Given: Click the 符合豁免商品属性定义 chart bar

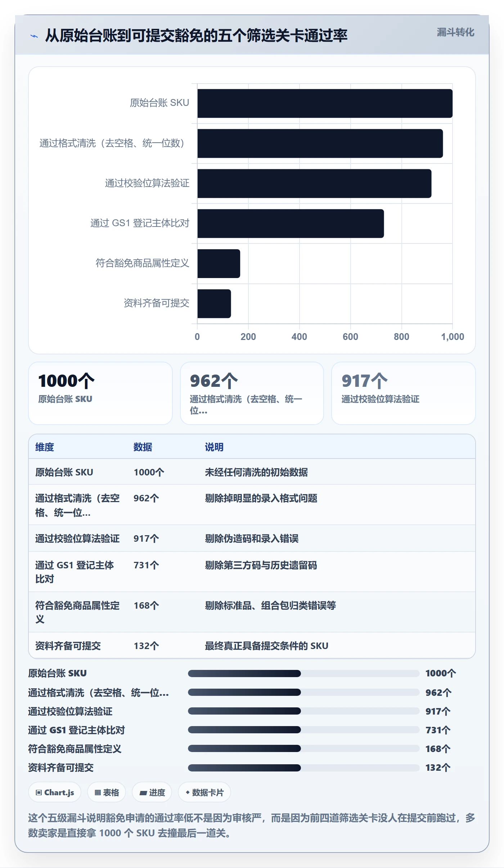Looking at the screenshot, I should click(219, 263).
